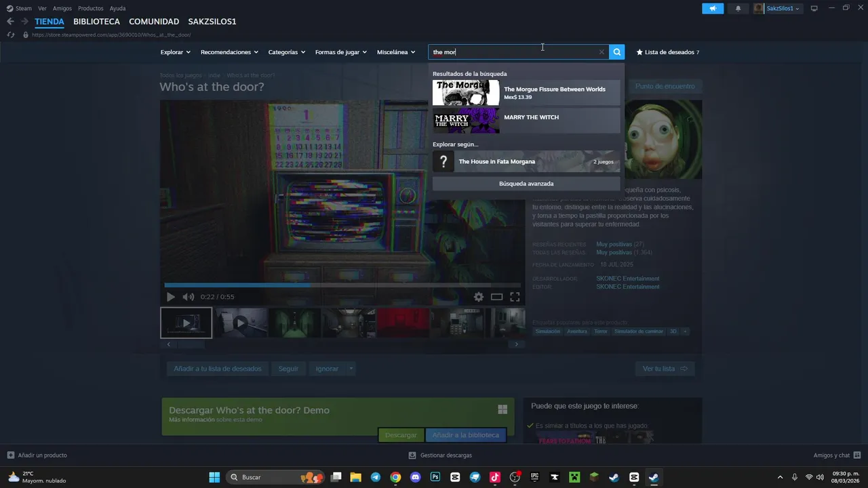Navigate forward with the forward arrow
The height and width of the screenshot is (488, 868).
[x=24, y=22]
